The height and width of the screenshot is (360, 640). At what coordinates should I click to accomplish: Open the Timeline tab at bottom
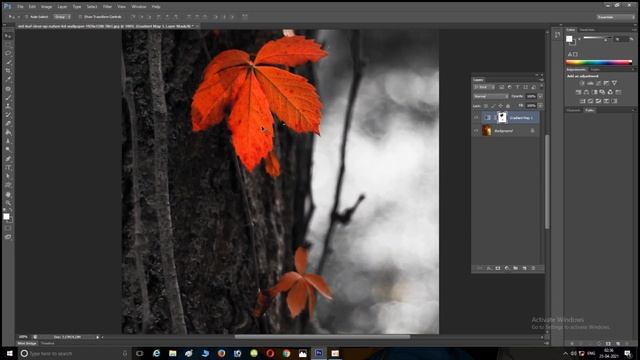coord(47,344)
